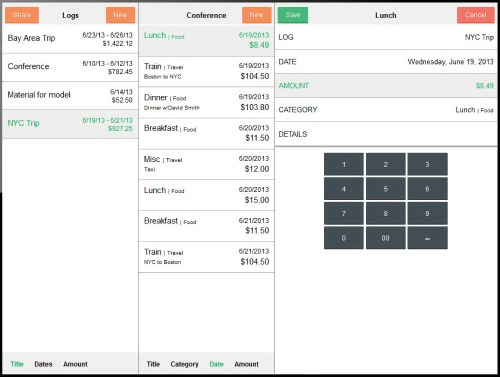The width and height of the screenshot is (500, 377).
Task: Create a new log with New button
Action: pyautogui.click(x=121, y=15)
